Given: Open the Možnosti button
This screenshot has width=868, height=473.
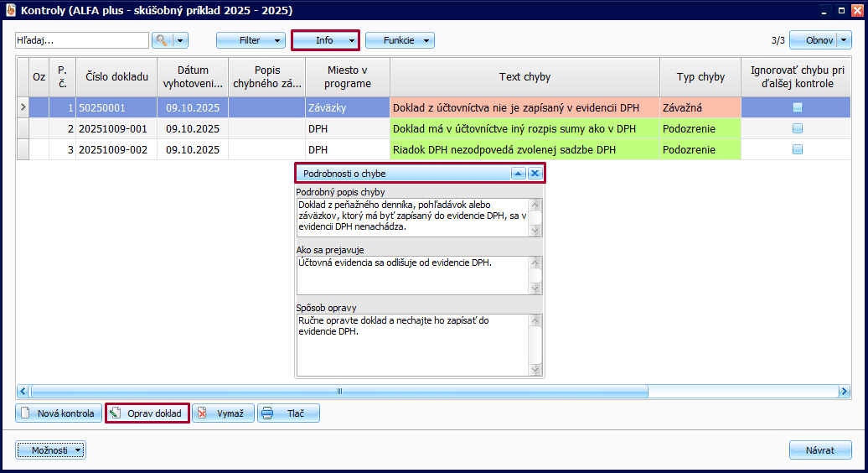Looking at the screenshot, I should [50, 450].
